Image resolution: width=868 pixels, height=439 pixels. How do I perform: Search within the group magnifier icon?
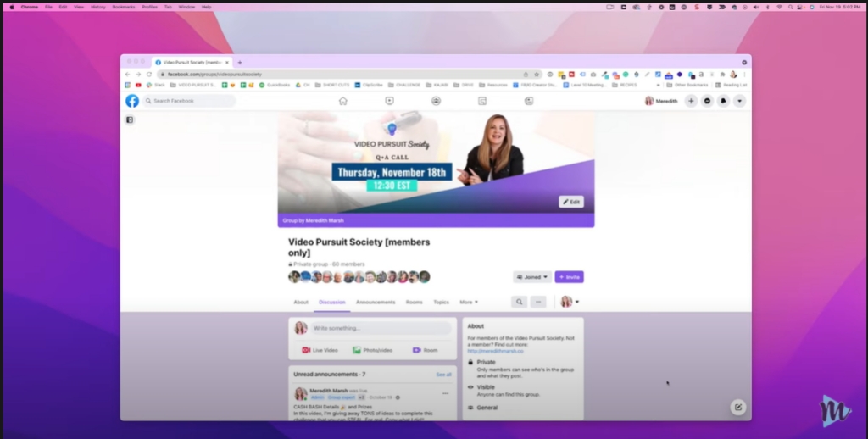click(x=520, y=302)
